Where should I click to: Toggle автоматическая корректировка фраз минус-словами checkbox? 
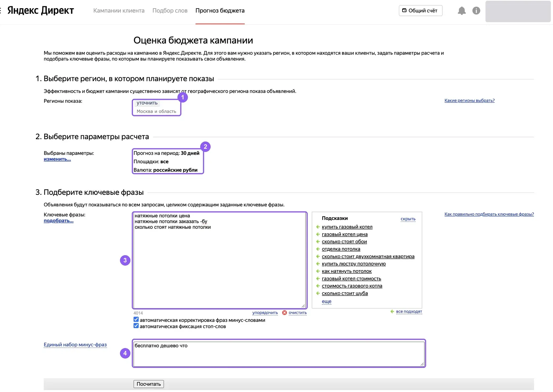(136, 320)
